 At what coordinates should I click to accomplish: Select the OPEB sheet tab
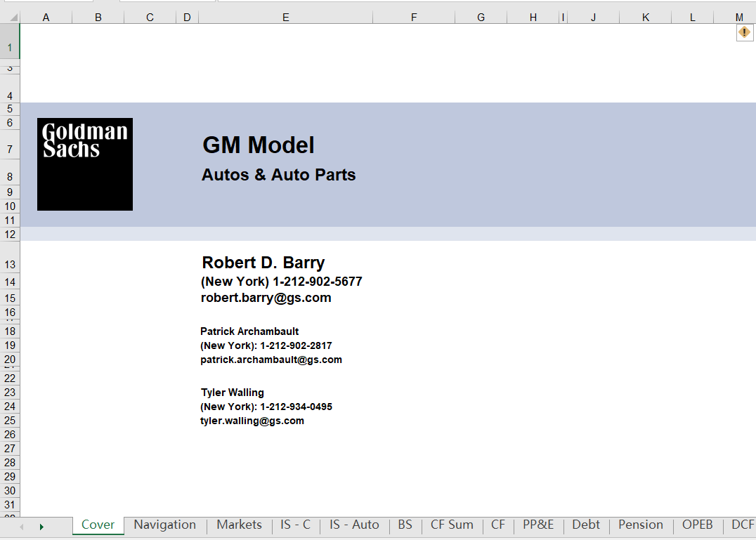tap(697, 525)
